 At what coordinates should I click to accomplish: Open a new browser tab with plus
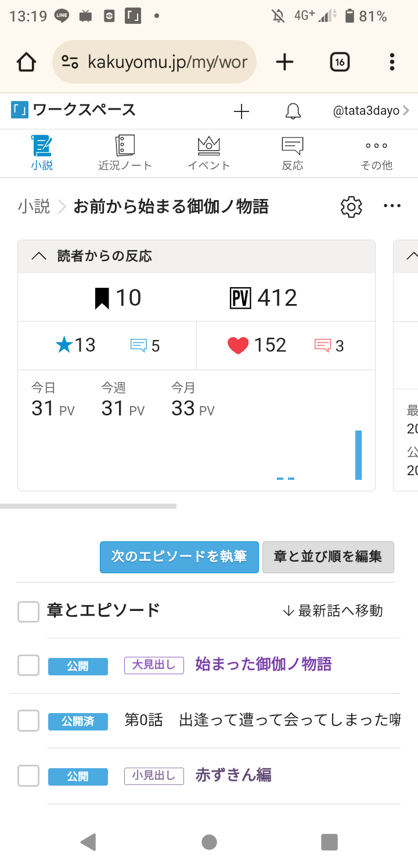click(284, 62)
